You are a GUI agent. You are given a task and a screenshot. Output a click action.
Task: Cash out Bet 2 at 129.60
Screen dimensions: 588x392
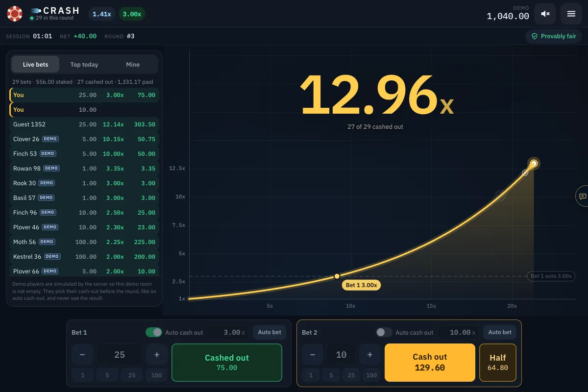pyautogui.click(x=430, y=363)
